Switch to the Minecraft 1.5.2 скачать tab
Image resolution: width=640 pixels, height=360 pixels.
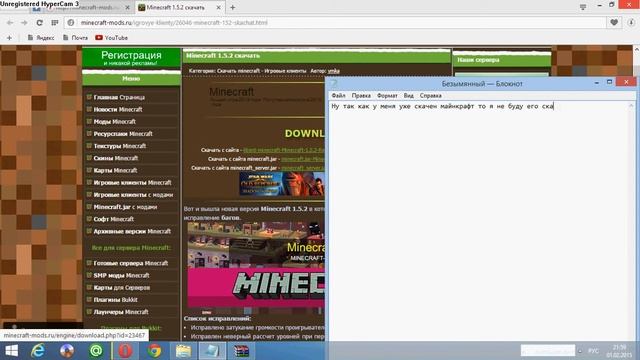[x=176, y=7]
